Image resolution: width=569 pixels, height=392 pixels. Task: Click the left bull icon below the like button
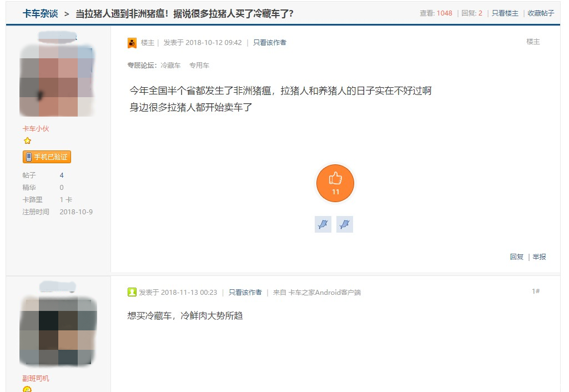coord(323,224)
